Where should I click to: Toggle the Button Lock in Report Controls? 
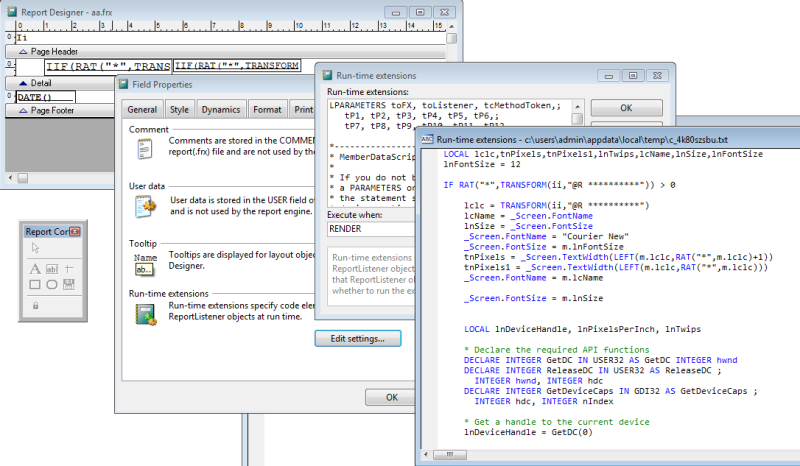[x=35, y=305]
